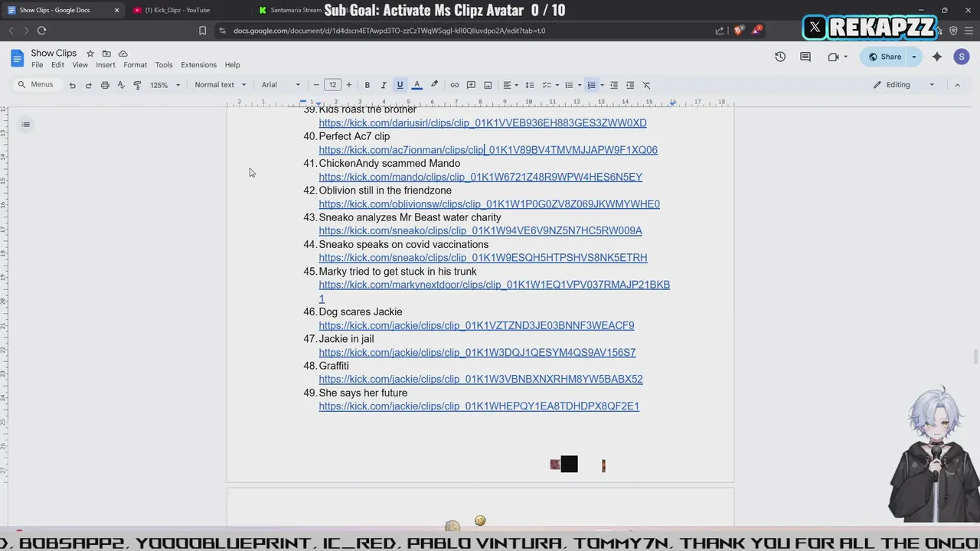Image resolution: width=980 pixels, height=551 pixels.
Task: Open the Normal text style dropdown
Action: point(220,85)
